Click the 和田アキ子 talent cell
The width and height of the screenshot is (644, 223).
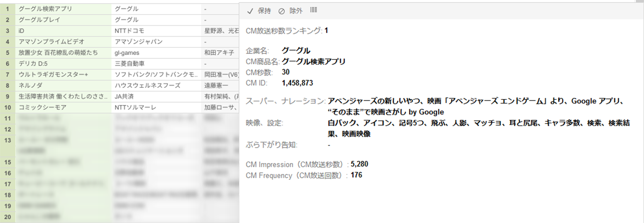point(219,53)
